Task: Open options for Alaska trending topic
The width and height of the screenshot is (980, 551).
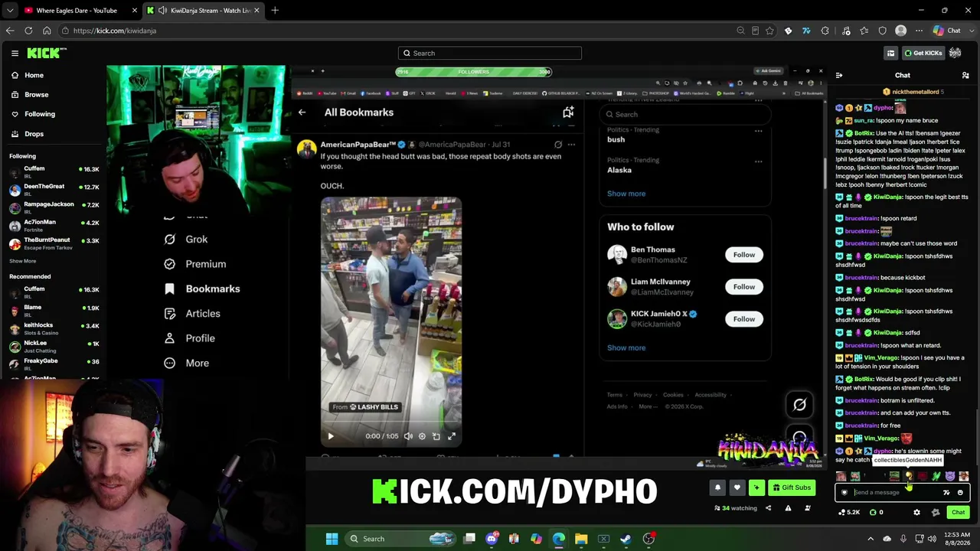Action: 758,161
